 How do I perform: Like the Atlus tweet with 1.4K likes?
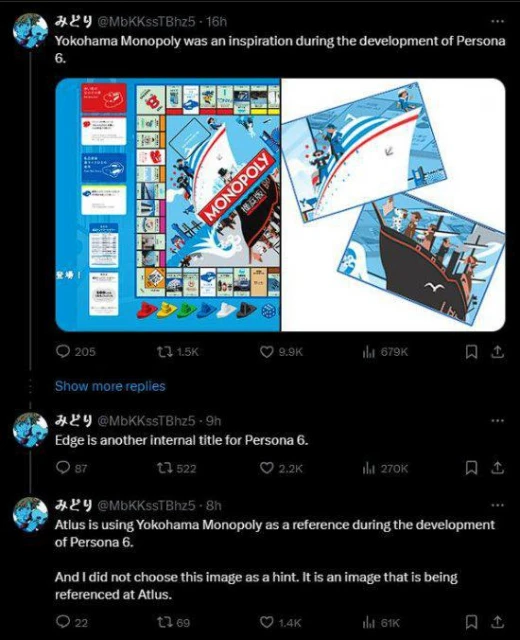click(267, 622)
